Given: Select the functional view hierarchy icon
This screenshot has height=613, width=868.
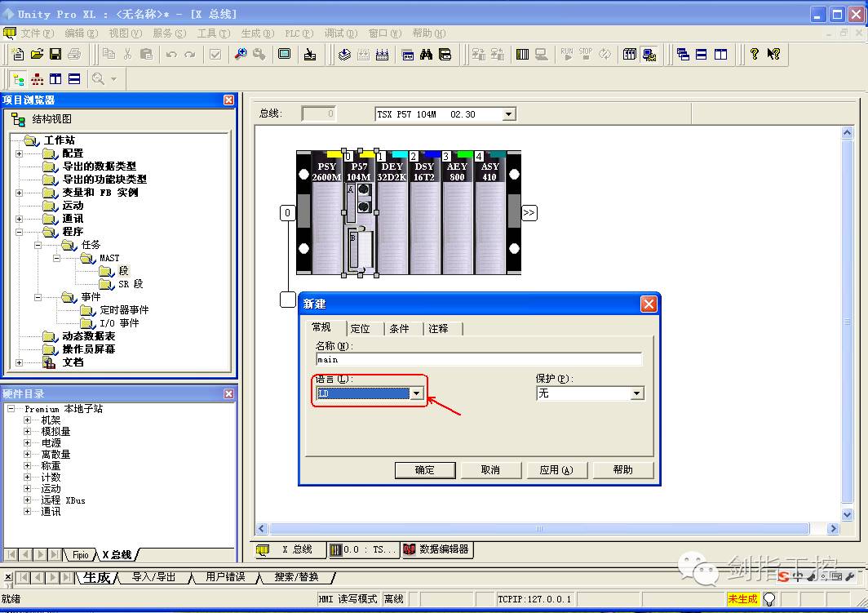Looking at the screenshot, I should pos(37,79).
